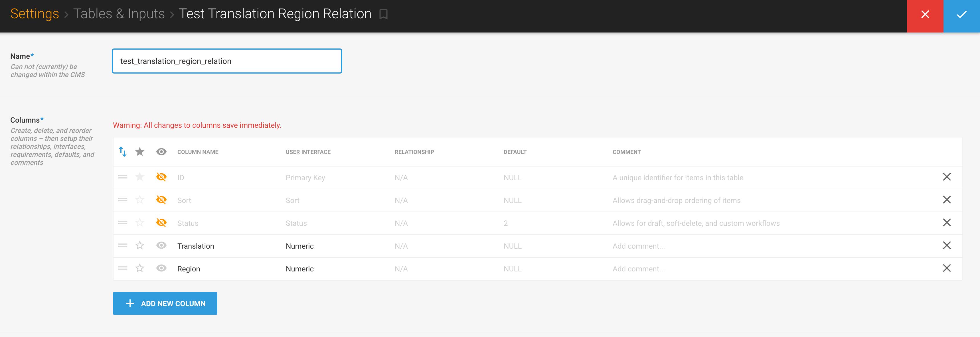
Task: Delete the Translation column with its X
Action: pos(947,245)
